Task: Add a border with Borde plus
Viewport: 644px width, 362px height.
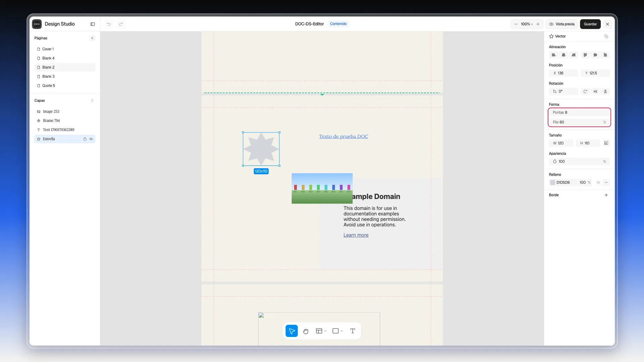Action: (606, 195)
